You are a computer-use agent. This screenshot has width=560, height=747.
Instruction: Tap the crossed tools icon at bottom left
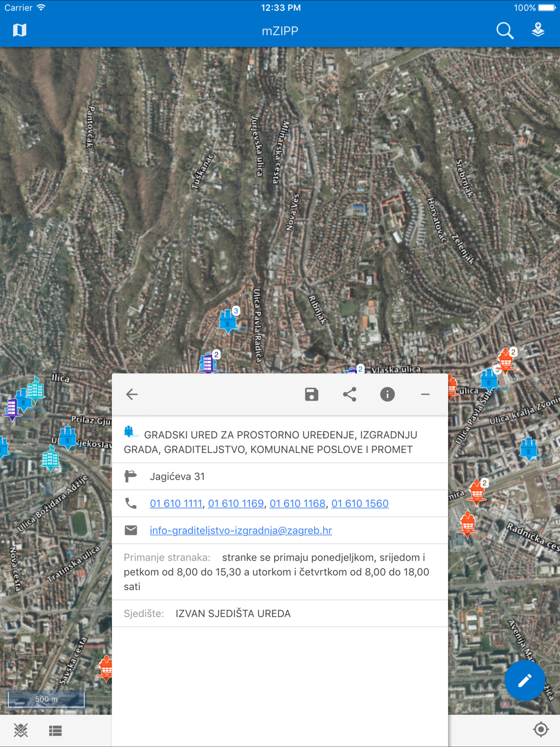pos(21,730)
